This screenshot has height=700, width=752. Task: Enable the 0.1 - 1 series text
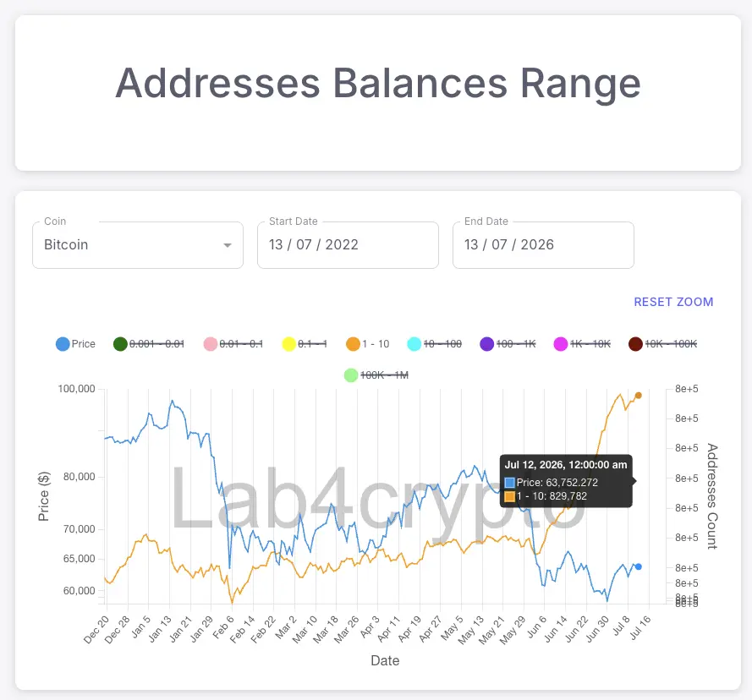click(x=312, y=344)
